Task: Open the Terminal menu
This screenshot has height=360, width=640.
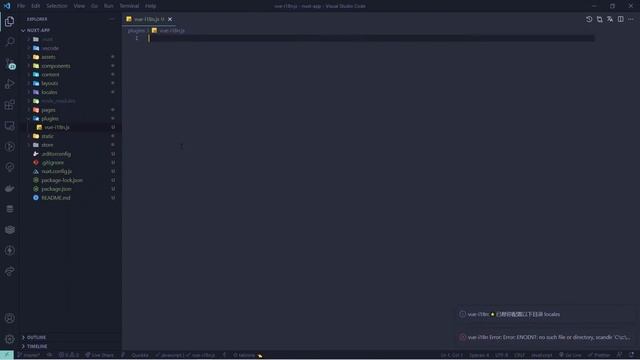Action: click(129, 6)
